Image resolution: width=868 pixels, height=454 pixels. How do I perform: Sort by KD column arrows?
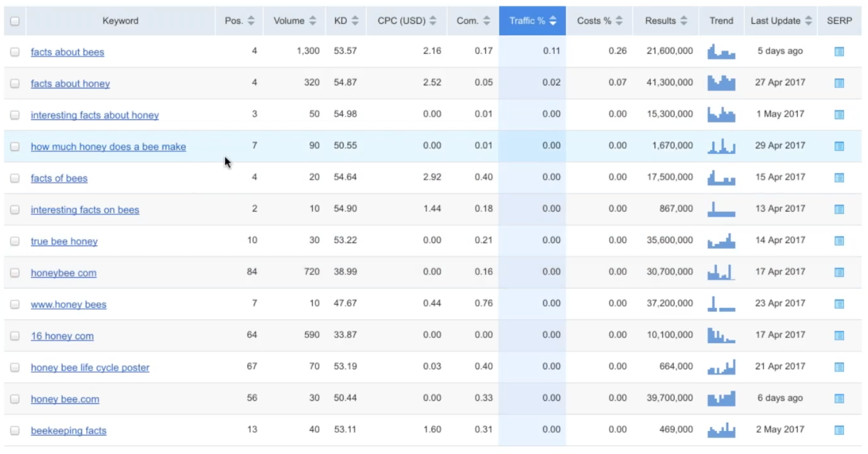355,21
